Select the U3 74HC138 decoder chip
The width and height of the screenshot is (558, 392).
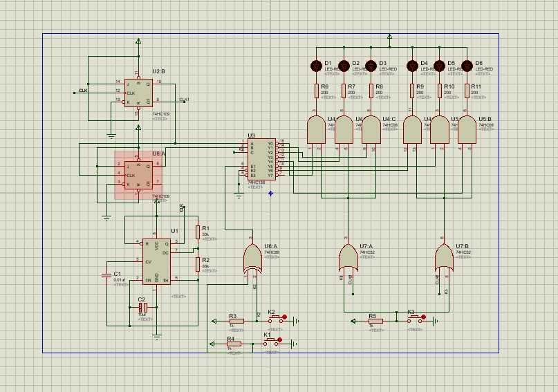pyautogui.click(x=261, y=160)
